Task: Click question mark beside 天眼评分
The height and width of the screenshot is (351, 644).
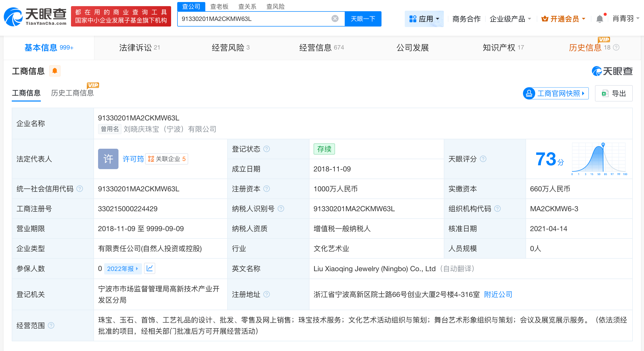Action: pyautogui.click(x=483, y=159)
